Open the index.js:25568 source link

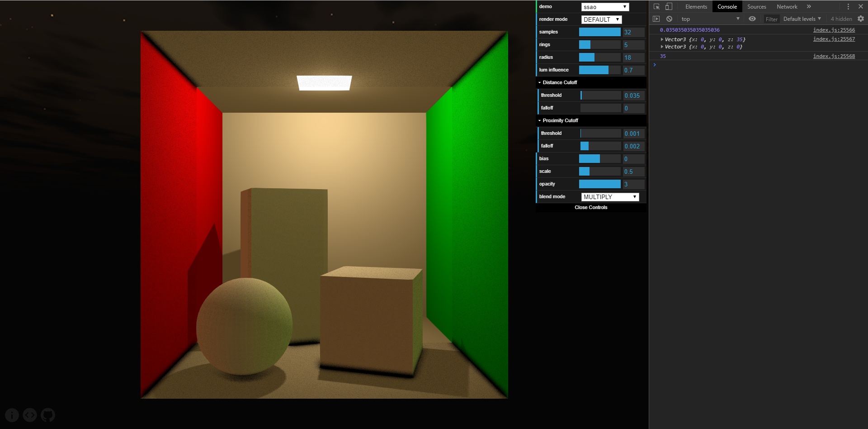pyautogui.click(x=834, y=56)
